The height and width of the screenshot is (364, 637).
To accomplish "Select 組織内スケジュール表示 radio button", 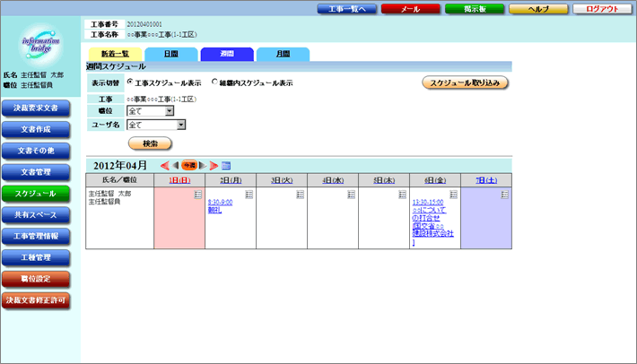I will [x=214, y=82].
